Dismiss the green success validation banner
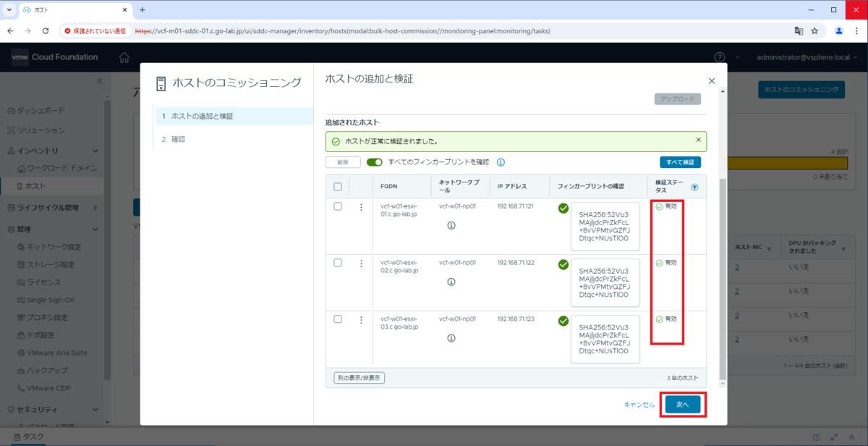868x446 pixels. tap(698, 140)
